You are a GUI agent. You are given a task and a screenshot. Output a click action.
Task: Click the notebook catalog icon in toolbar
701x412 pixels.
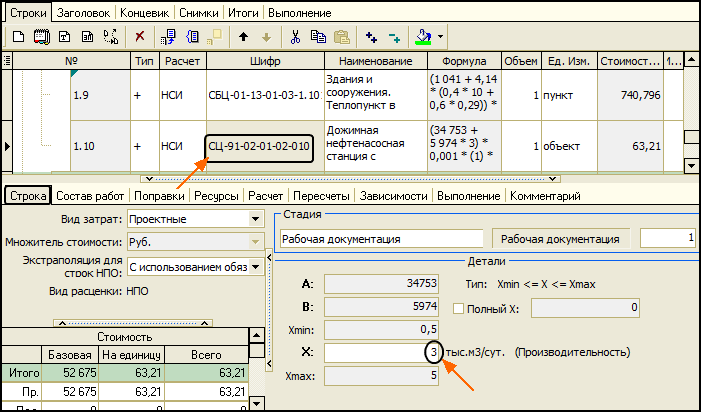42,37
